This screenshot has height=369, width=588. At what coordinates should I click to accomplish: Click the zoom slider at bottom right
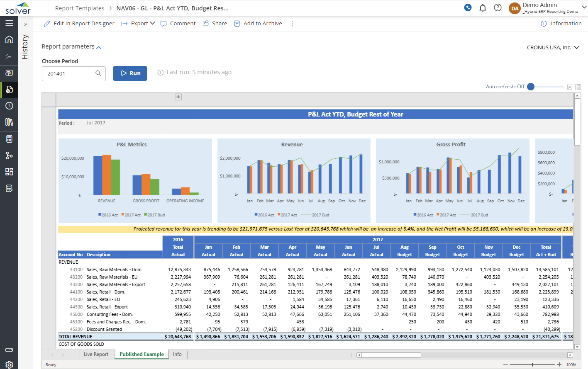point(532,364)
